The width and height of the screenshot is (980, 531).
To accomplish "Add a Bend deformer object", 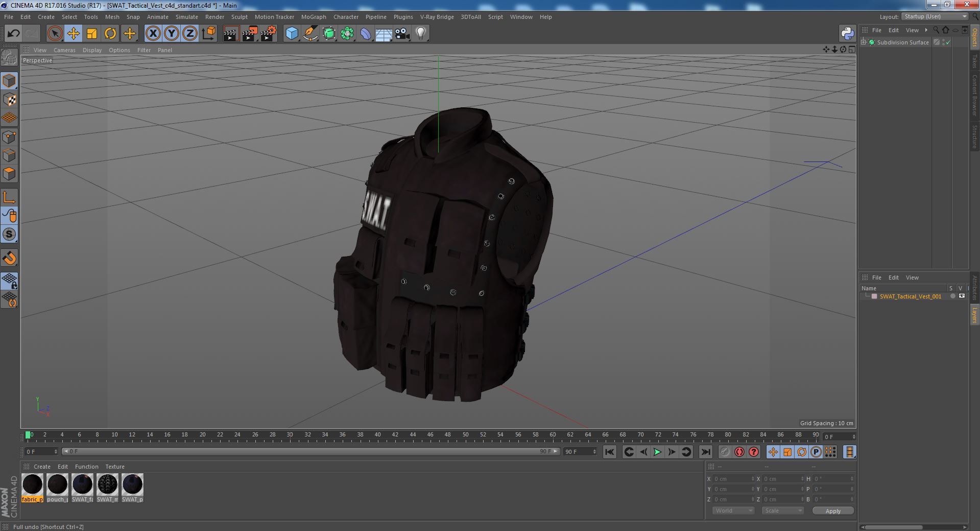I will (366, 34).
